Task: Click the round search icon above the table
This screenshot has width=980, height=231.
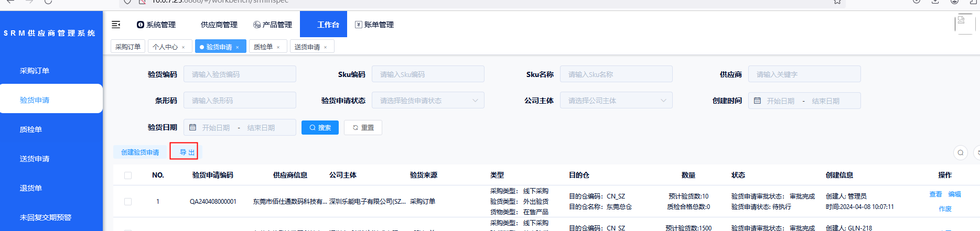Action: click(x=960, y=152)
